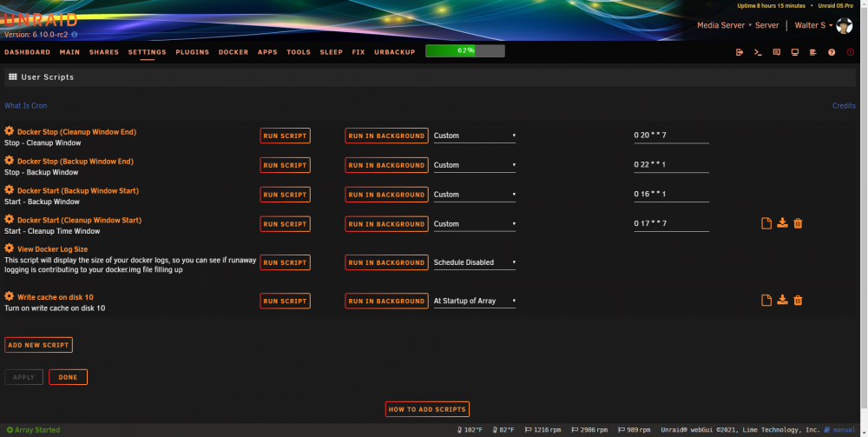Screen dimensions: 868x437
Task: Switch to the Settings tab
Action: coord(148,52)
